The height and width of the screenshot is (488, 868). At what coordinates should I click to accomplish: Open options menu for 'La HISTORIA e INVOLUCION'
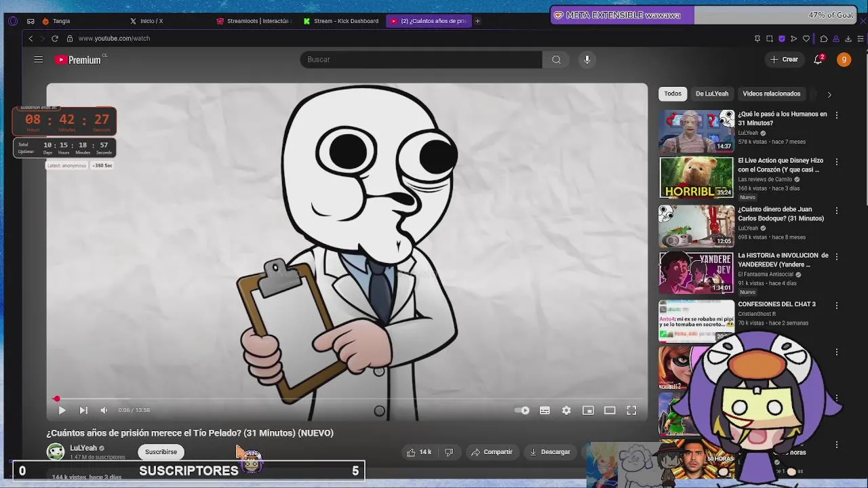point(837,257)
